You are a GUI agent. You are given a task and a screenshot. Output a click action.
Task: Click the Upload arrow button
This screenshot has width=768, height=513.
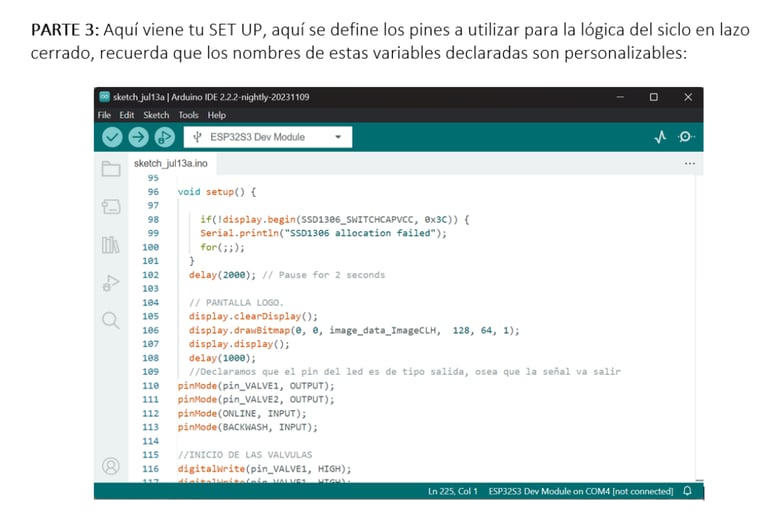tap(139, 137)
